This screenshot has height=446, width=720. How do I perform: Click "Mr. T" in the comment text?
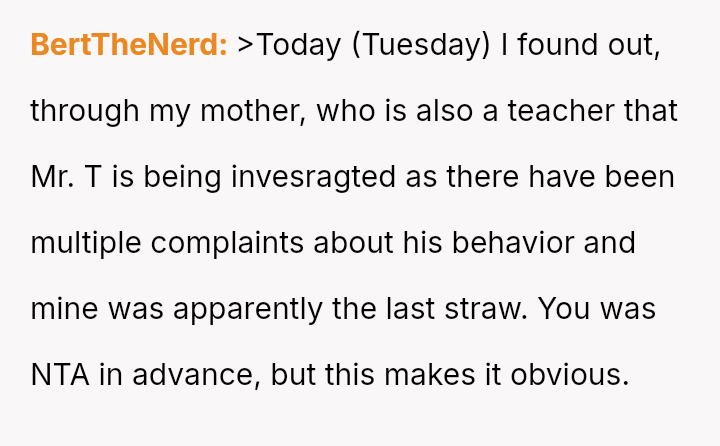(x=66, y=177)
